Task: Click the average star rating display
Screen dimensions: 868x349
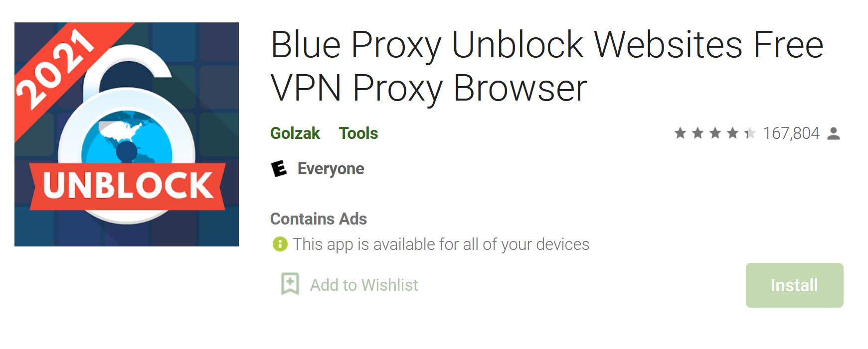Action: 714,133
